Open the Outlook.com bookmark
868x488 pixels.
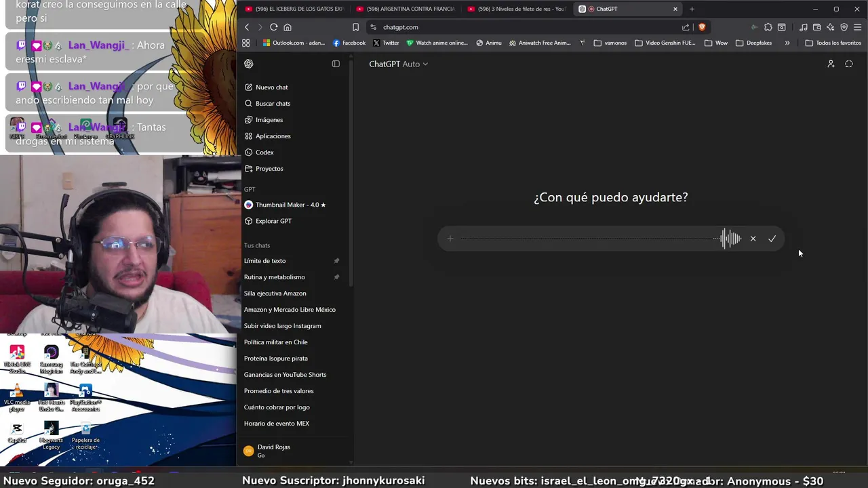pos(294,43)
